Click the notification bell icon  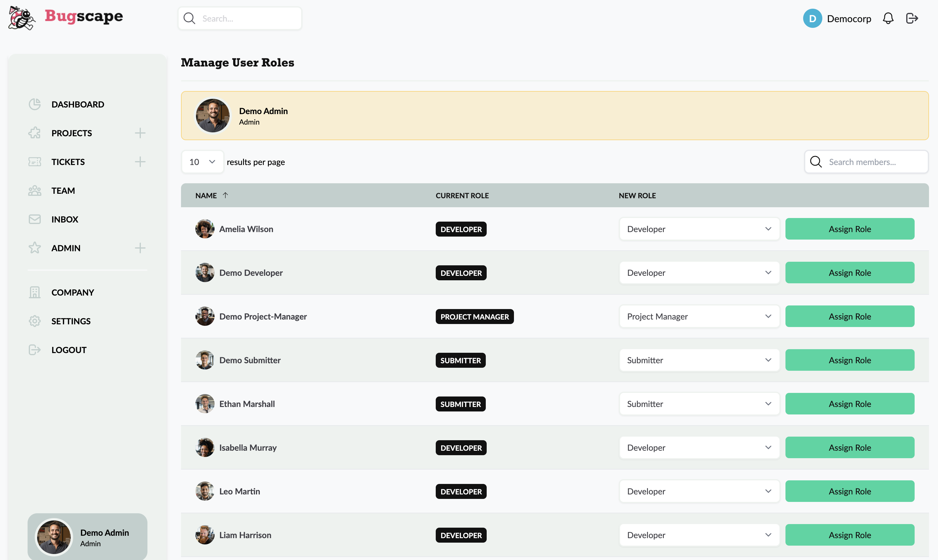(x=888, y=19)
